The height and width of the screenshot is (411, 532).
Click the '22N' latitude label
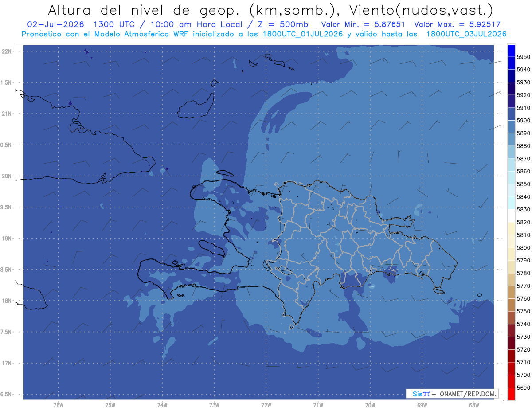7,51
